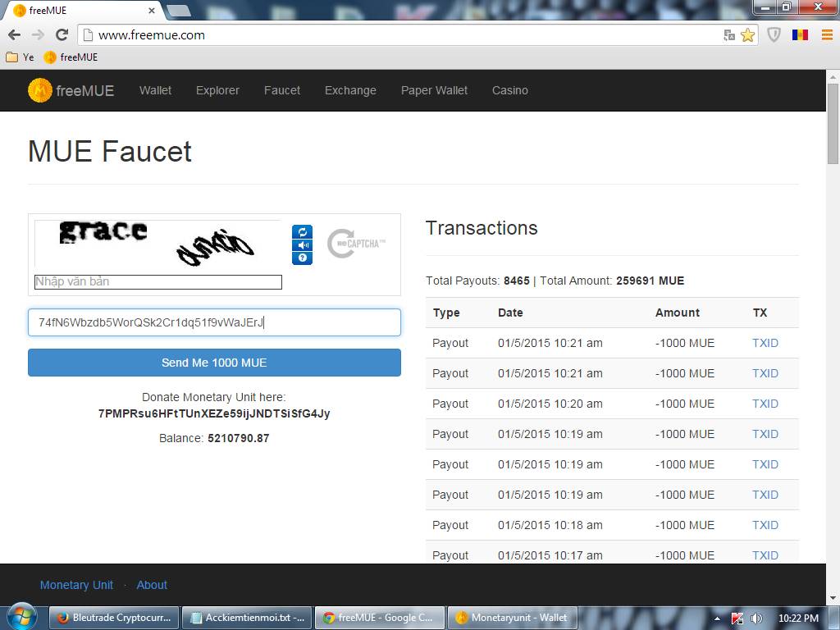Bookmark page with the star icon
Image resolution: width=840 pixels, height=630 pixels.
click(747, 35)
